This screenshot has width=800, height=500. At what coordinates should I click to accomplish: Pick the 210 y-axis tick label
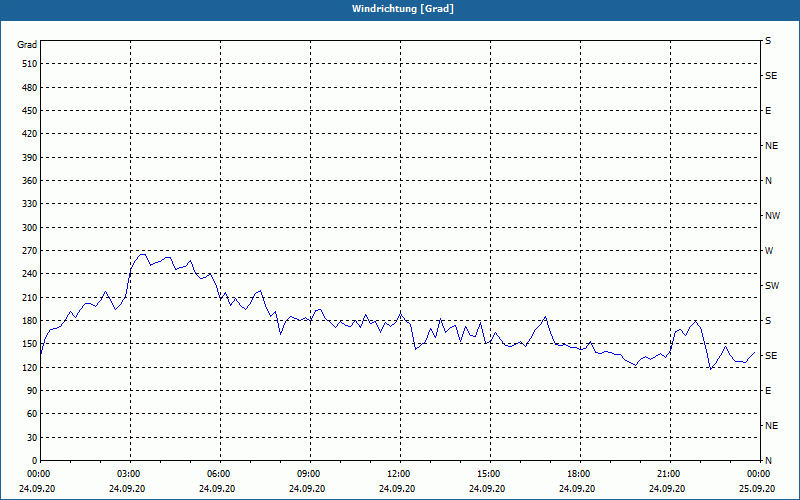click(x=30, y=297)
